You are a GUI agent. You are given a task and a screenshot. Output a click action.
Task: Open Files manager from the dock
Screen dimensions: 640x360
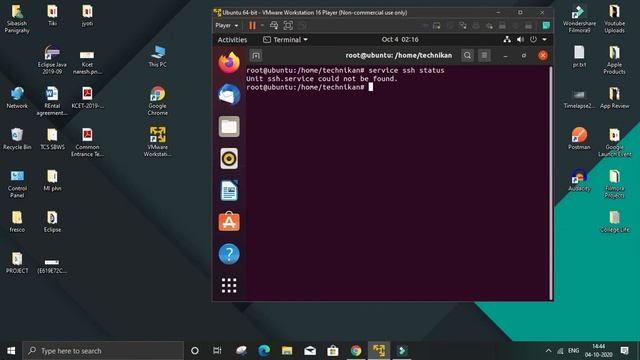coord(229,127)
